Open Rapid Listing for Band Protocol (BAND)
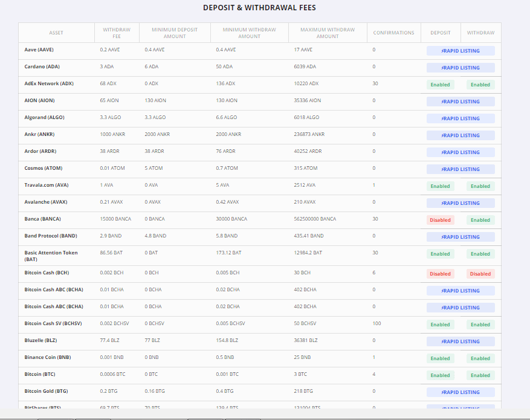The height and width of the screenshot is (420, 530). click(461, 236)
